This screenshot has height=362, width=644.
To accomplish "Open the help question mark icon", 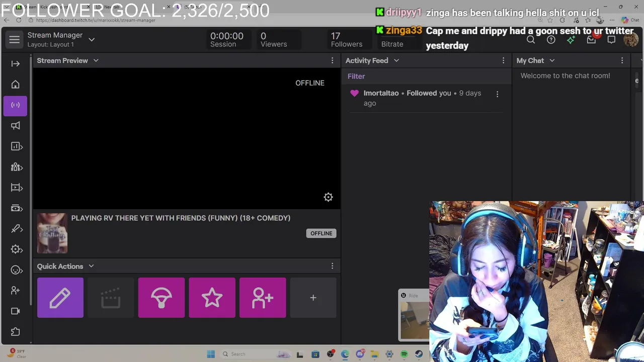I will click(x=551, y=40).
